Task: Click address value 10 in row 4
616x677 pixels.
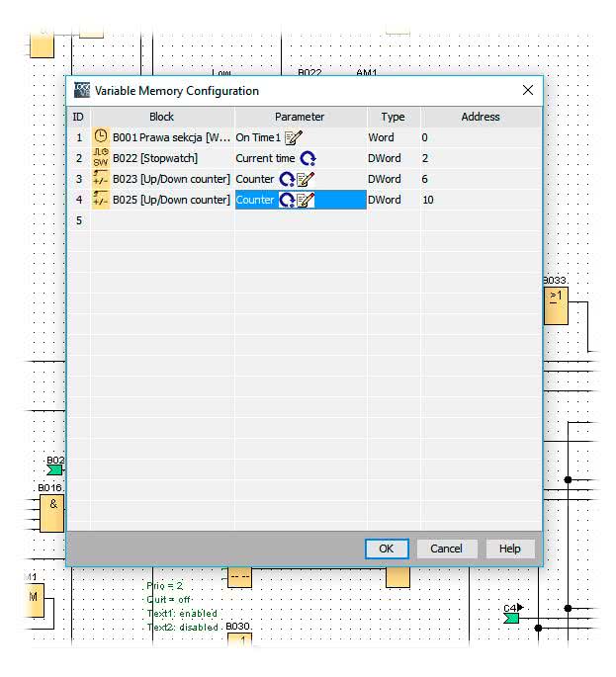Action: (x=428, y=200)
